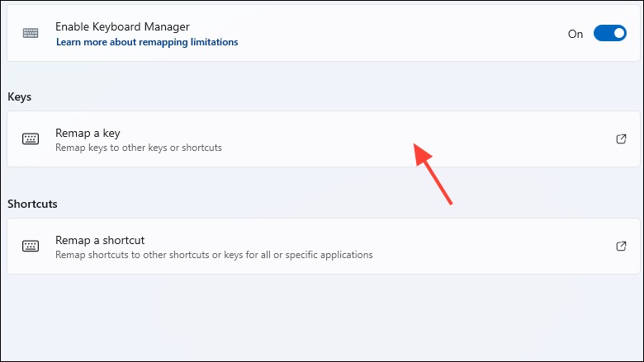Click empty space in the Remap a shortcut card
Image resolution: width=644 pixels, height=362 pixels.
point(493,246)
